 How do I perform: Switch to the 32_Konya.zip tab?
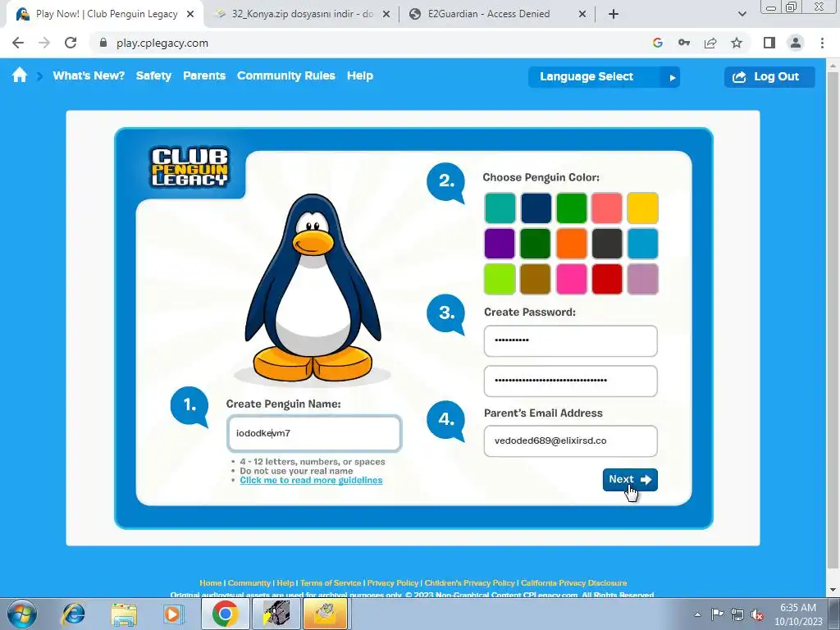[x=300, y=14]
